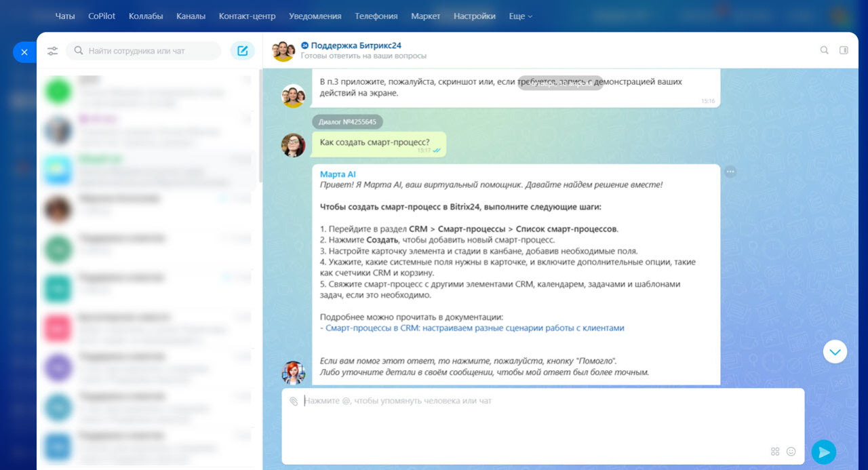This screenshot has height=470, width=868.
Task: Toggle the chat sidebar panel icon
Action: coord(844,50)
